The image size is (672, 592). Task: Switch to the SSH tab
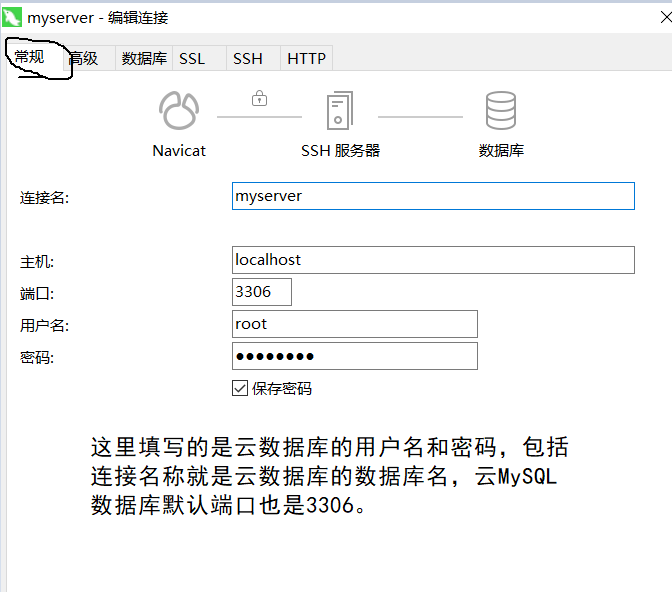click(x=253, y=58)
